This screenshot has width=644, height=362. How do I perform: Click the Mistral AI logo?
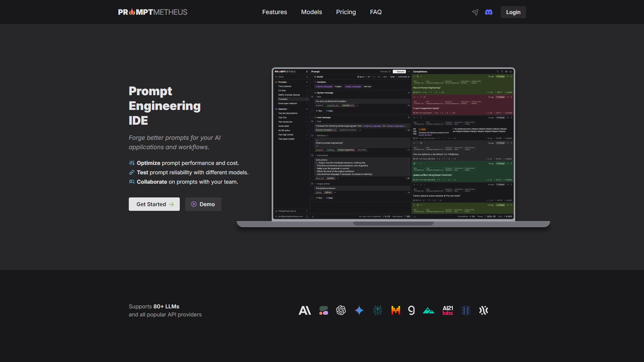(396, 310)
